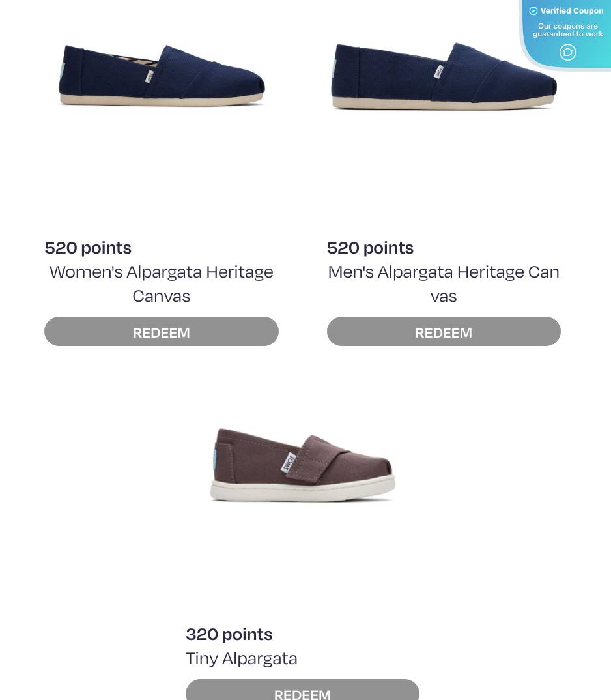The height and width of the screenshot is (700, 611).
Task: Click the Verified Coupon checkmark badge icon
Action: 533,10
